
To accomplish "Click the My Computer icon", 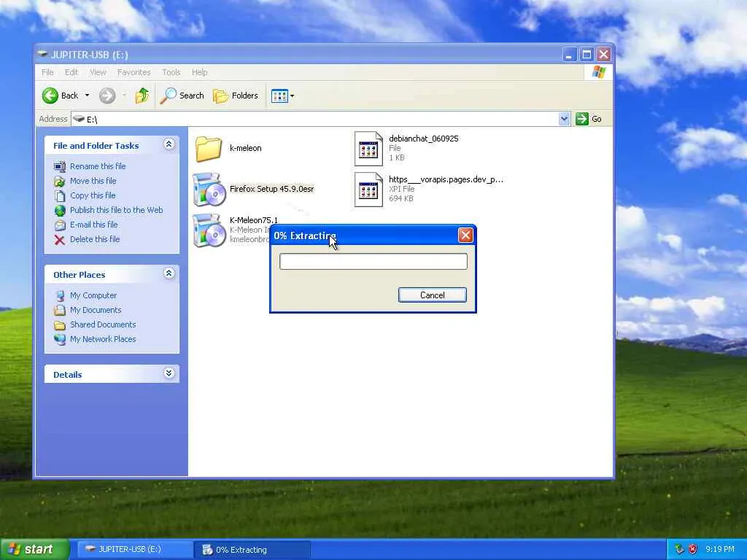I will [x=60, y=296].
